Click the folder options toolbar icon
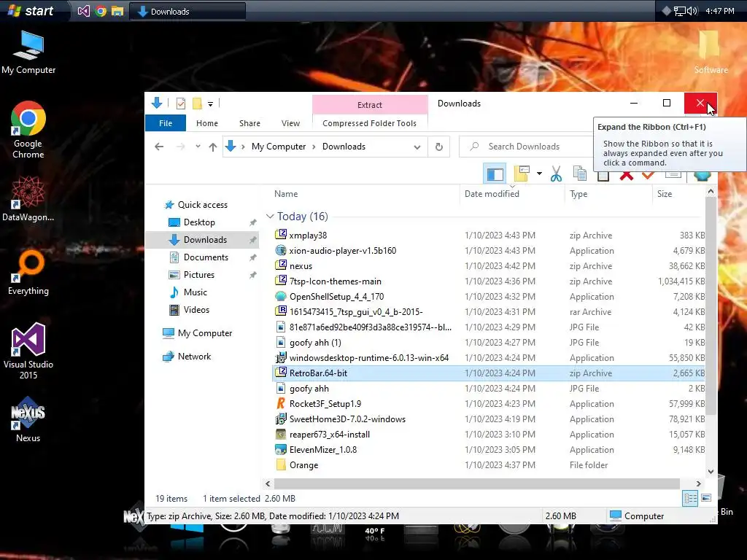 pos(522,174)
